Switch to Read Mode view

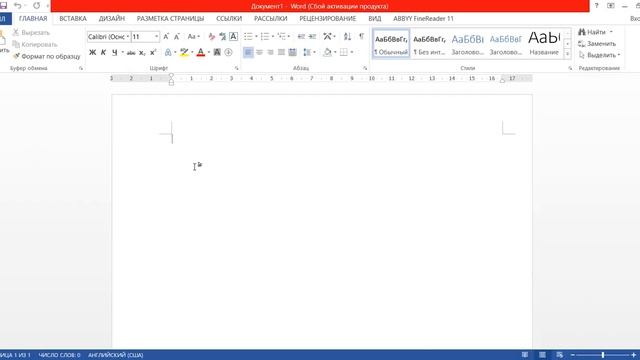[525, 355]
